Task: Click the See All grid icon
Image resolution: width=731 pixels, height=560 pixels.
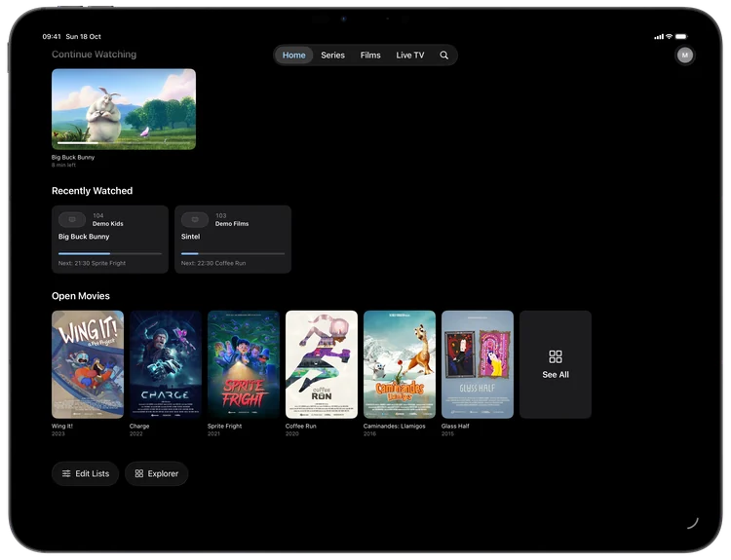Action: 556,356
